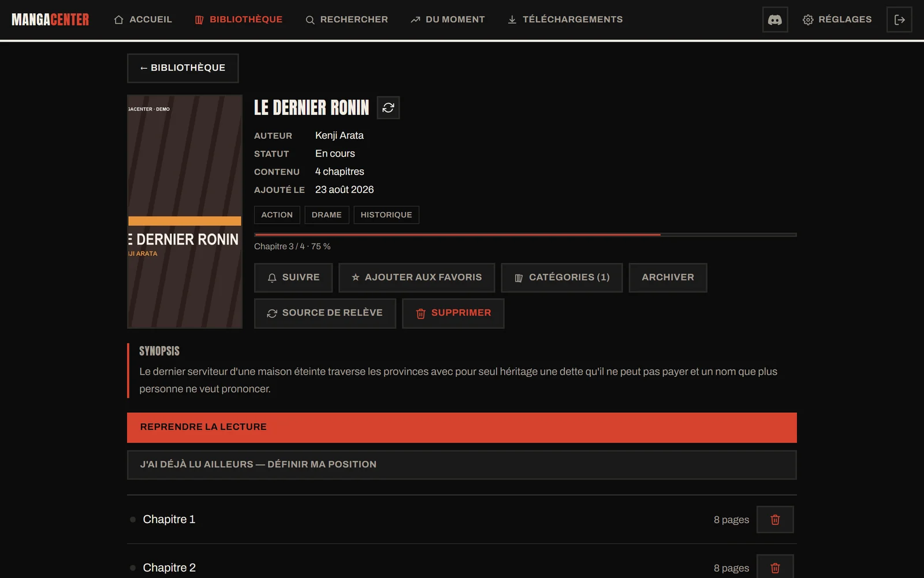Go to Téléchargements
This screenshot has height=578, width=924.
565,20
